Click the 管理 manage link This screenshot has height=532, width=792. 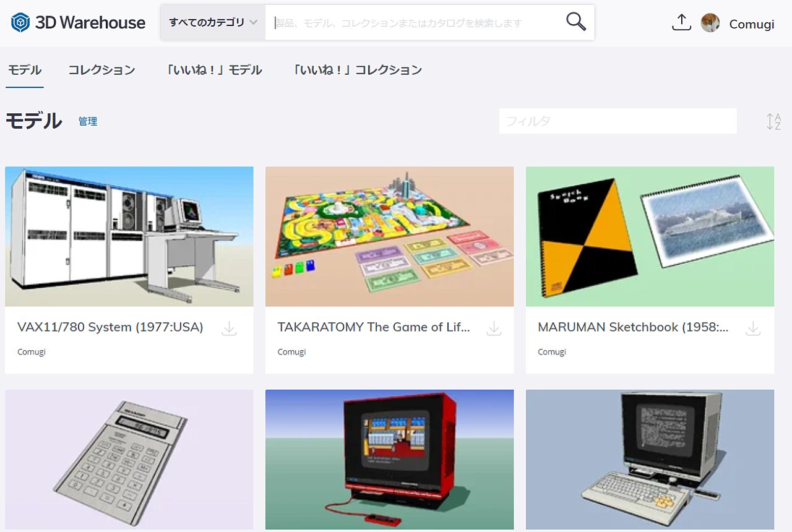pyautogui.click(x=88, y=121)
